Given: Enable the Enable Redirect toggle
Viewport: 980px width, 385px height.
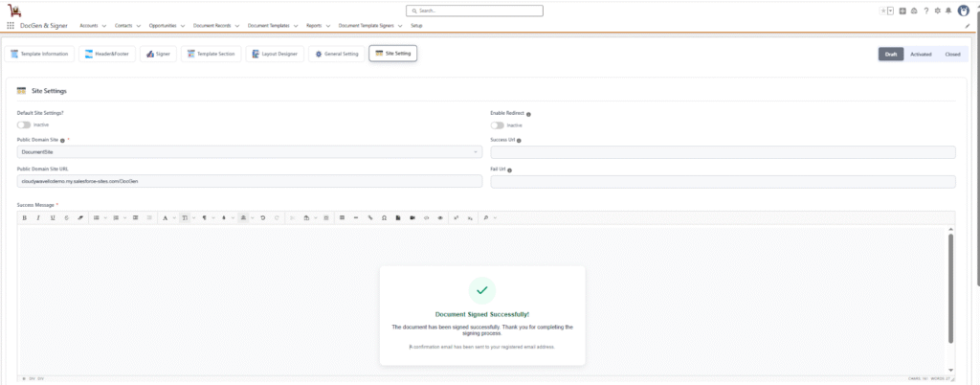Looking at the screenshot, I should coord(498,125).
